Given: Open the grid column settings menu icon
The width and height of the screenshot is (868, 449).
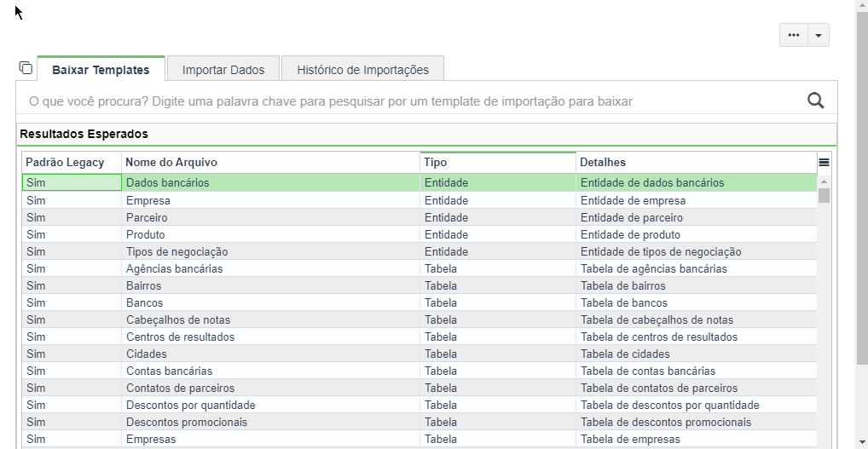Looking at the screenshot, I should pos(824,163).
